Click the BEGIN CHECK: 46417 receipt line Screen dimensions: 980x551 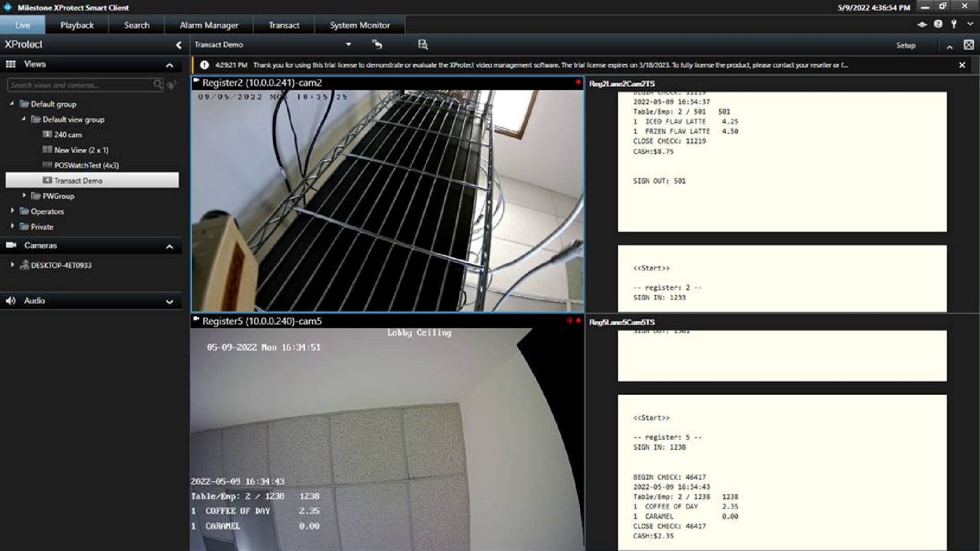(x=669, y=477)
